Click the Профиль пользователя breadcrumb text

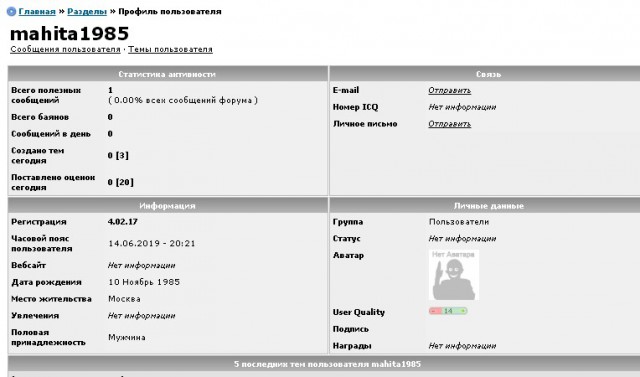click(170, 11)
